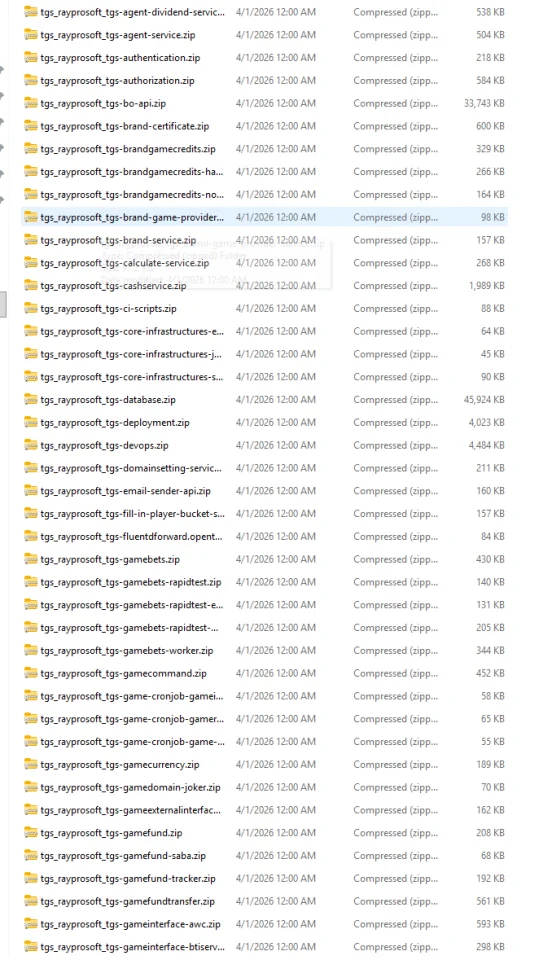This screenshot has width=552, height=960.
Task: Click the zip icon of tgs-database.zip
Action: click(x=31, y=400)
